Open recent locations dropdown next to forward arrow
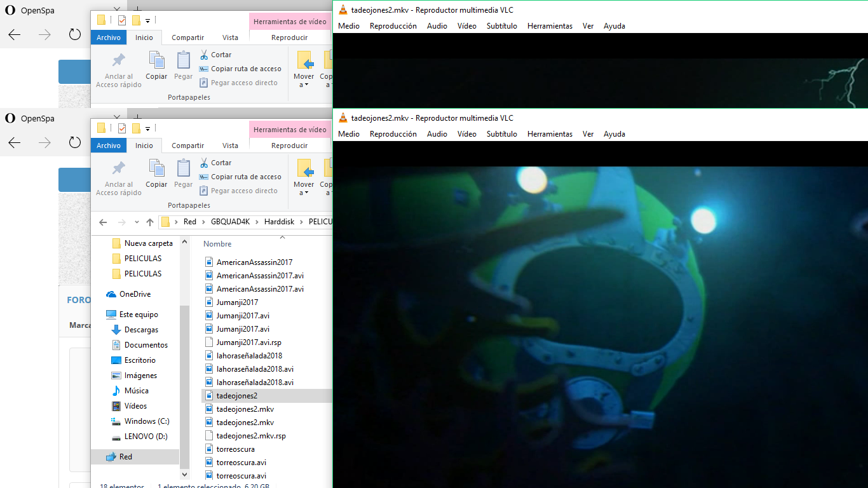This screenshot has width=868, height=488. coord(137,222)
